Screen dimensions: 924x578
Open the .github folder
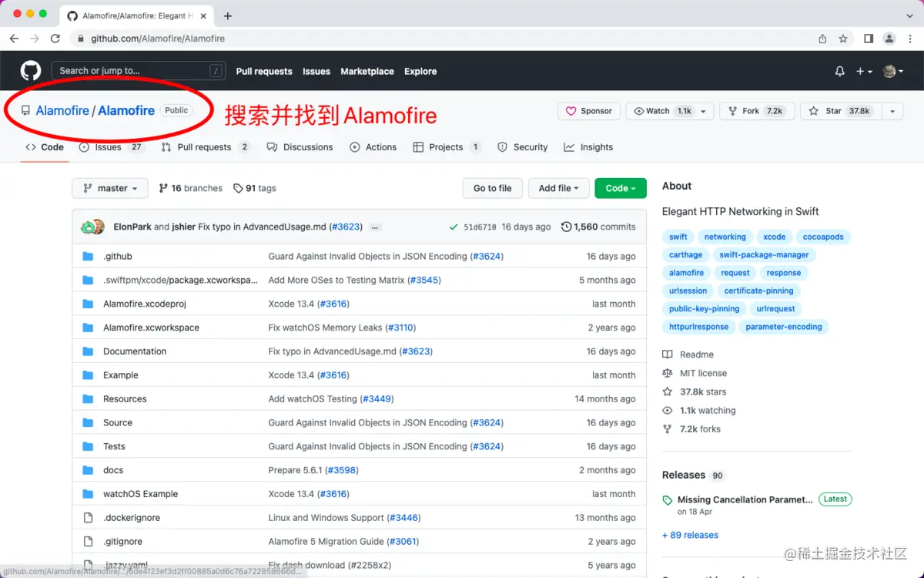tap(118, 257)
